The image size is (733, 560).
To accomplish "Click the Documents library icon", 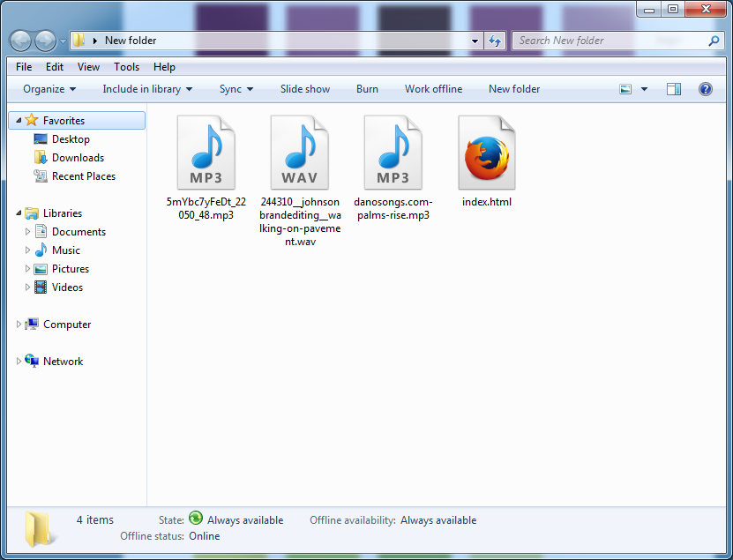I will (41, 231).
